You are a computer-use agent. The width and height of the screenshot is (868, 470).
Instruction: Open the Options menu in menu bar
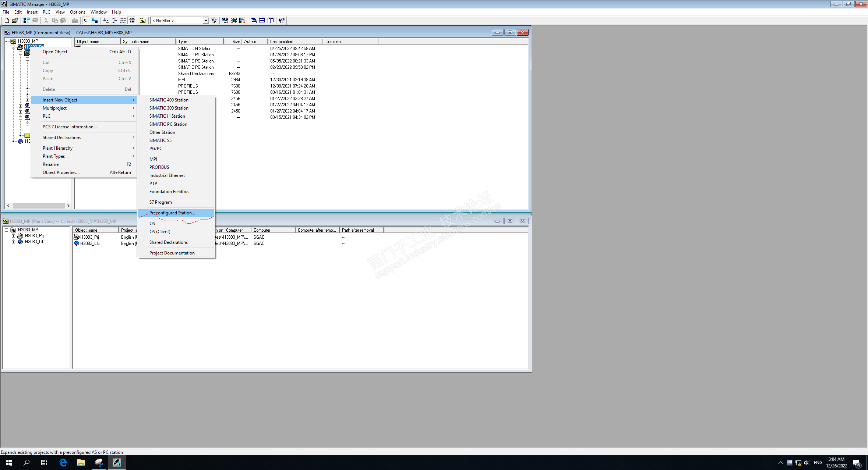coord(77,12)
